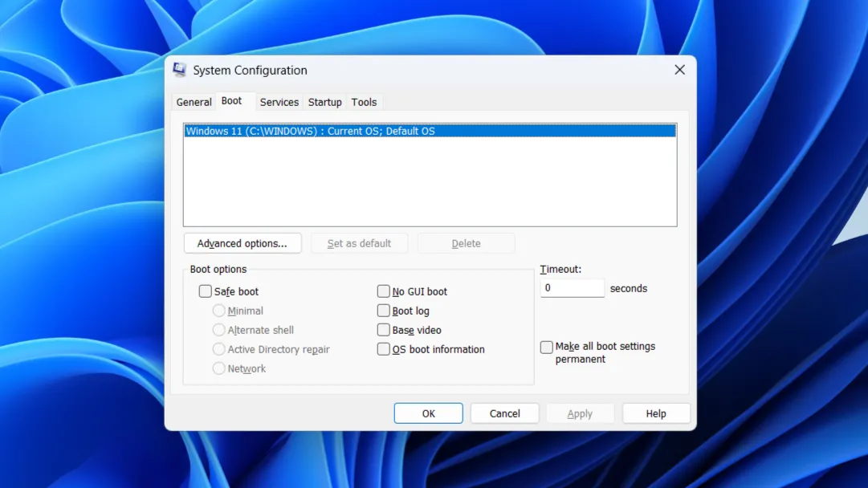Screen dimensions: 868x488
Task: Check Make all boot settings permanent
Action: pyautogui.click(x=547, y=347)
